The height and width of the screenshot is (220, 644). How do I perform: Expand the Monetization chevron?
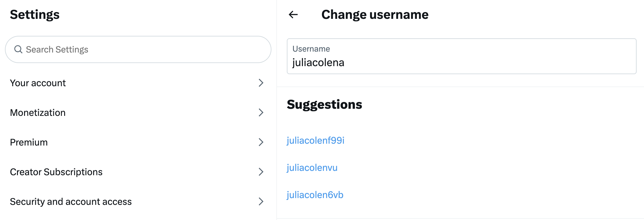coord(261,112)
